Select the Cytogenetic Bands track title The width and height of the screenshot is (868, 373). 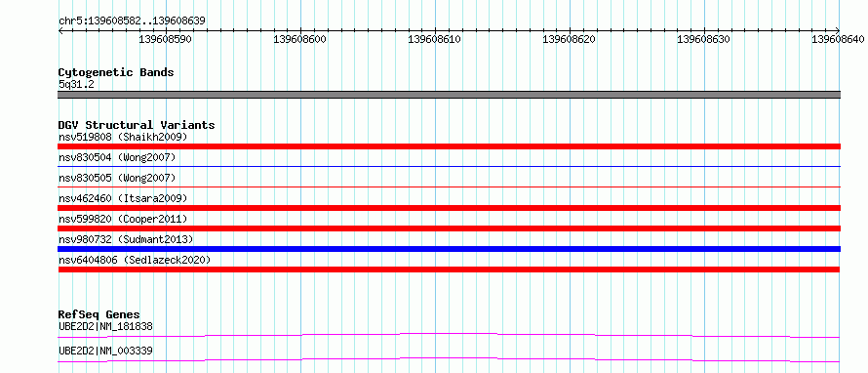coord(116,72)
